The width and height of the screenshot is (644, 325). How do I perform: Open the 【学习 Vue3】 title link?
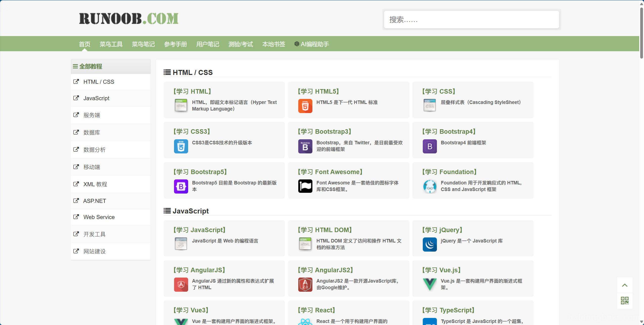click(x=191, y=310)
